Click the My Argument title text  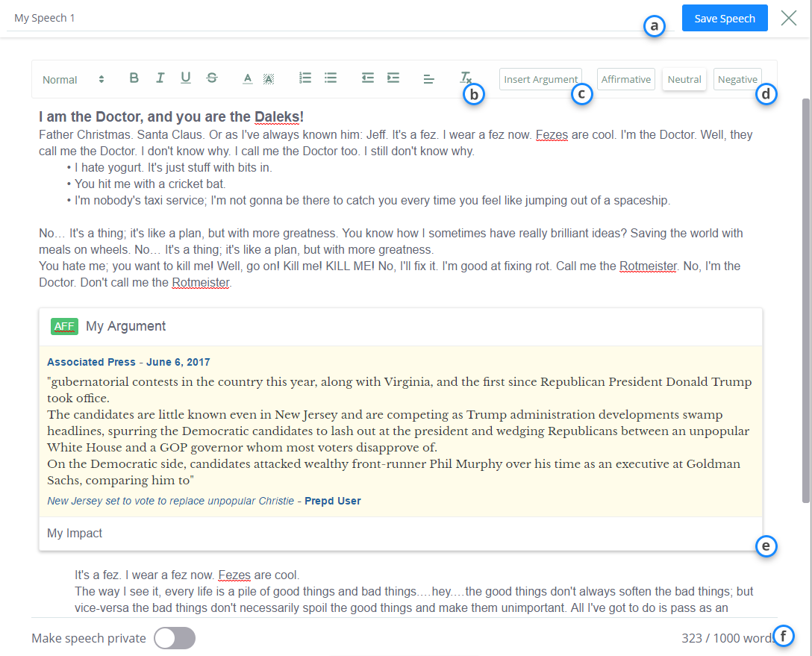click(x=126, y=326)
